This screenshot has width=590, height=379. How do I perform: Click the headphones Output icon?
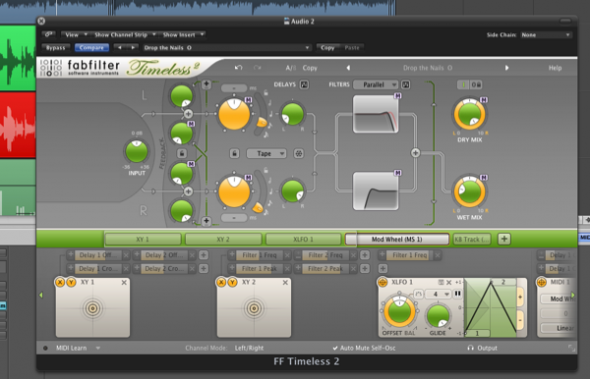(x=470, y=348)
